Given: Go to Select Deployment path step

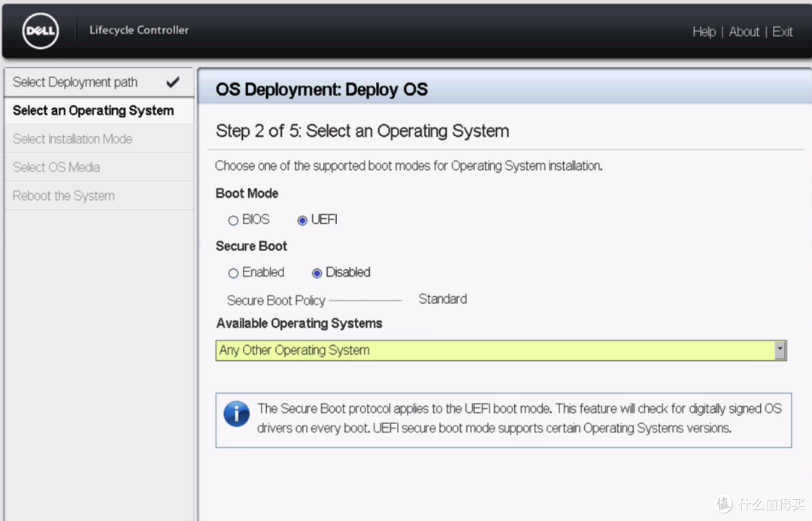Looking at the screenshot, I should [75, 82].
